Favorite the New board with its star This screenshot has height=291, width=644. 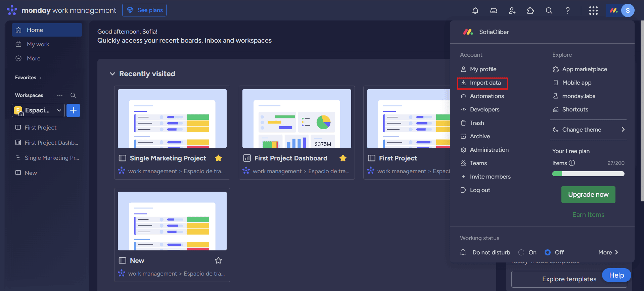(x=218, y=260)
